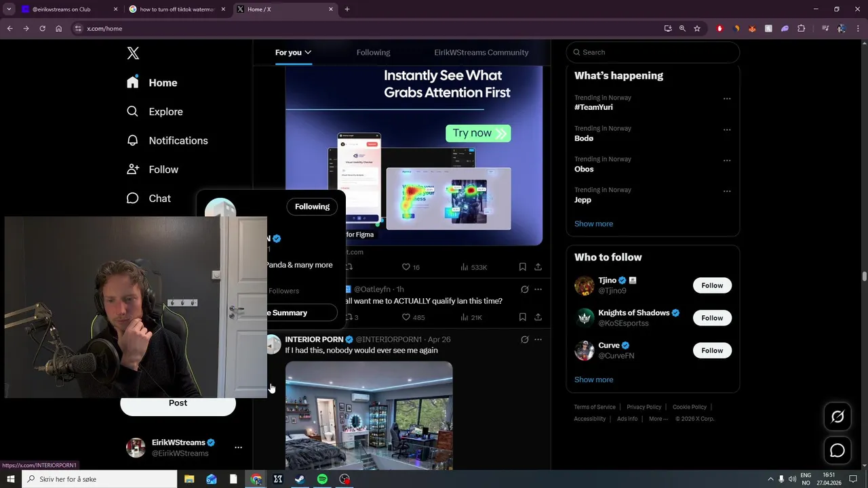Open the INTERIOR PORN room image
868x488 pixels.
(x=369, y=415)
